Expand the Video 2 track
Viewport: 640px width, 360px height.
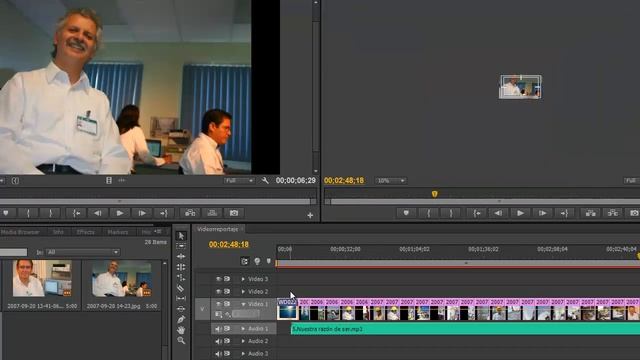point(243,292)
